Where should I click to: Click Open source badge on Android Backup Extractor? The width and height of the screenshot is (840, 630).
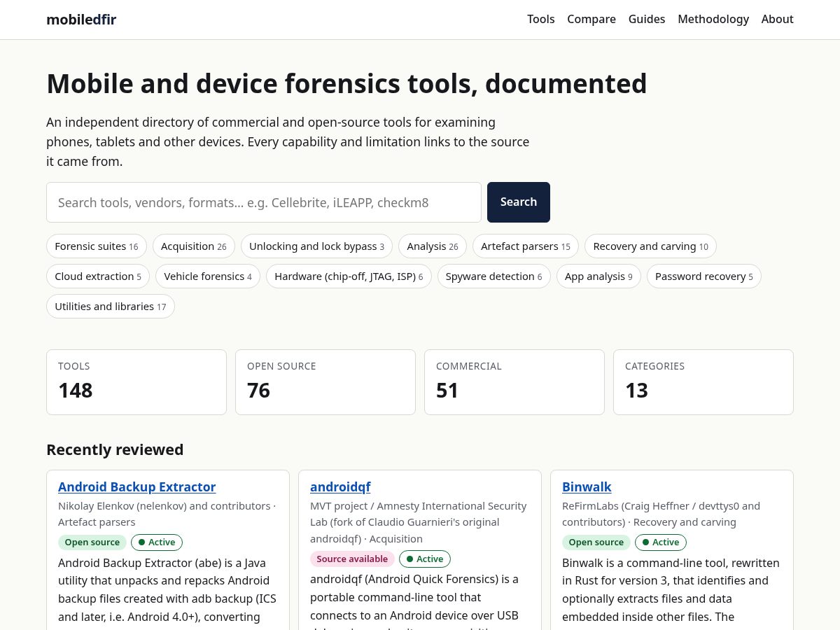tap(92, 542)
